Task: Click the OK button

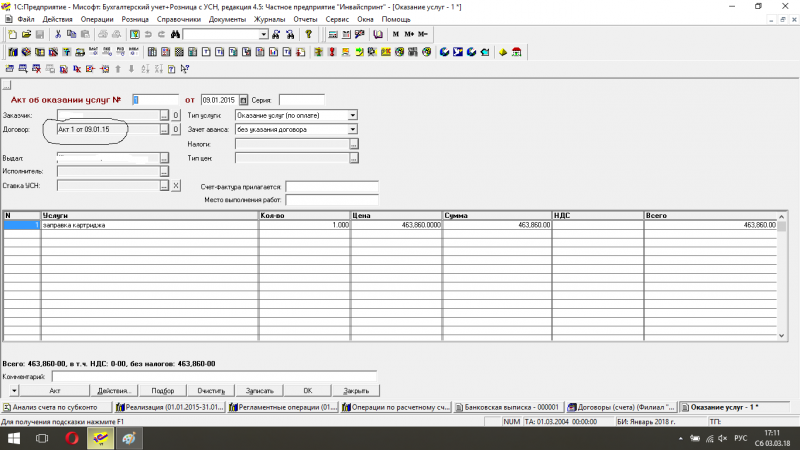Action: point(308,391)
